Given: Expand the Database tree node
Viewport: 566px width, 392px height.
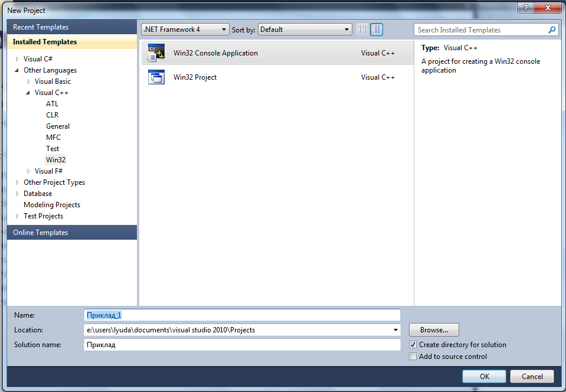Looking at the screenshot, I should tap(17, 194).
